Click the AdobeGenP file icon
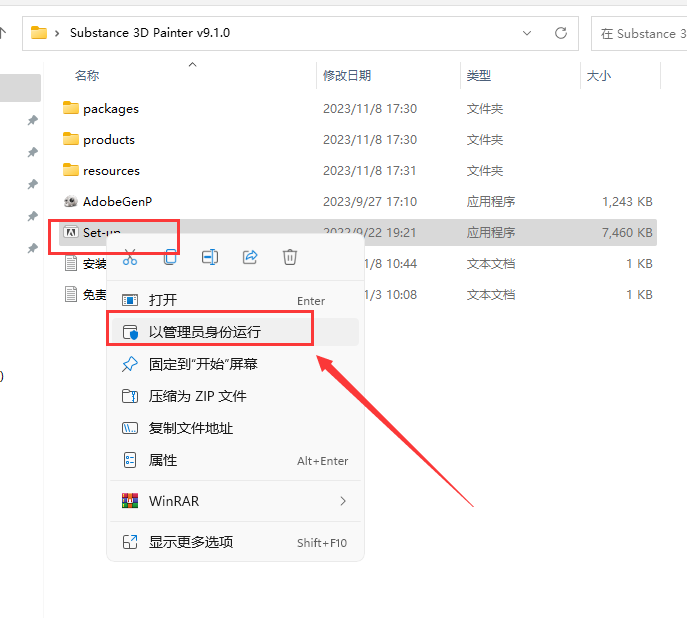The image size is (687, 618). 71,201
